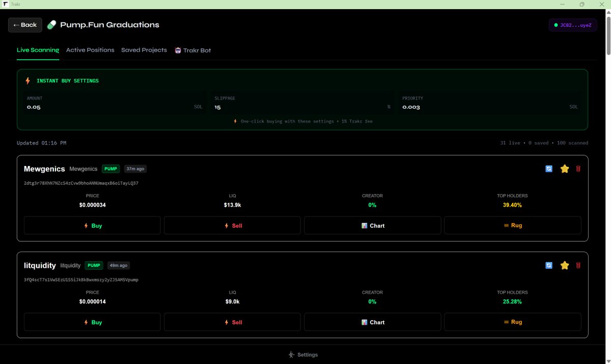The height and width of the screenshot is (364, 611).
Task: Run Rug check on litquidity
Action: point(513,322)
